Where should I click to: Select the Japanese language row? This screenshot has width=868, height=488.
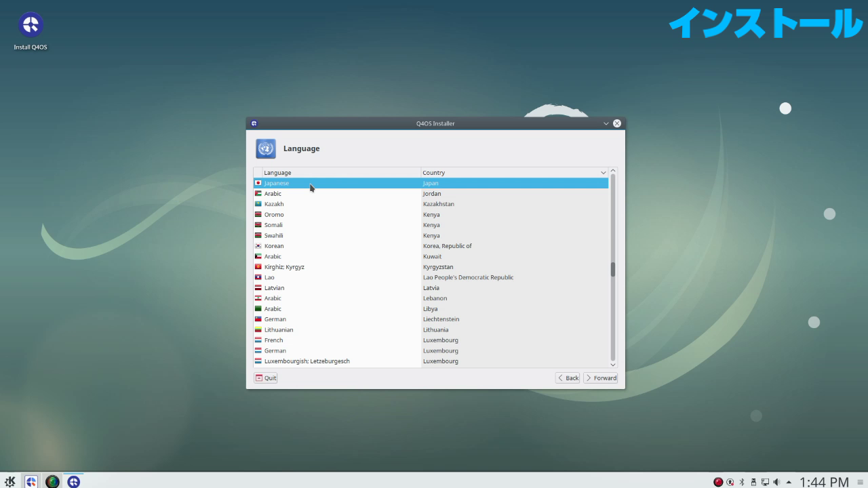tap(431, 183)
